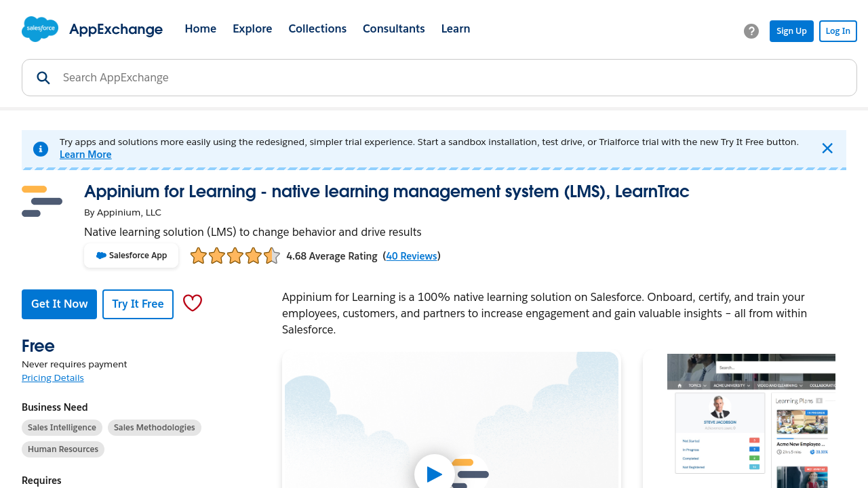Open the Home menu item

coord(201,28)
